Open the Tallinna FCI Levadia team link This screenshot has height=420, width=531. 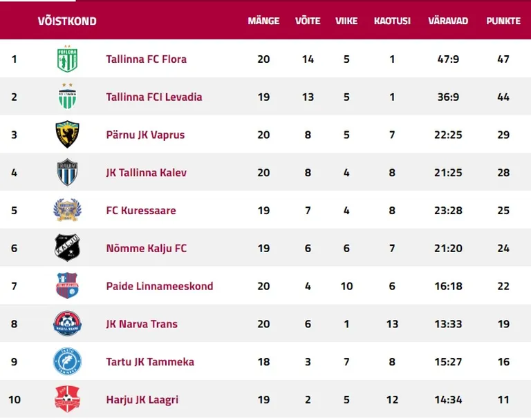154,97
